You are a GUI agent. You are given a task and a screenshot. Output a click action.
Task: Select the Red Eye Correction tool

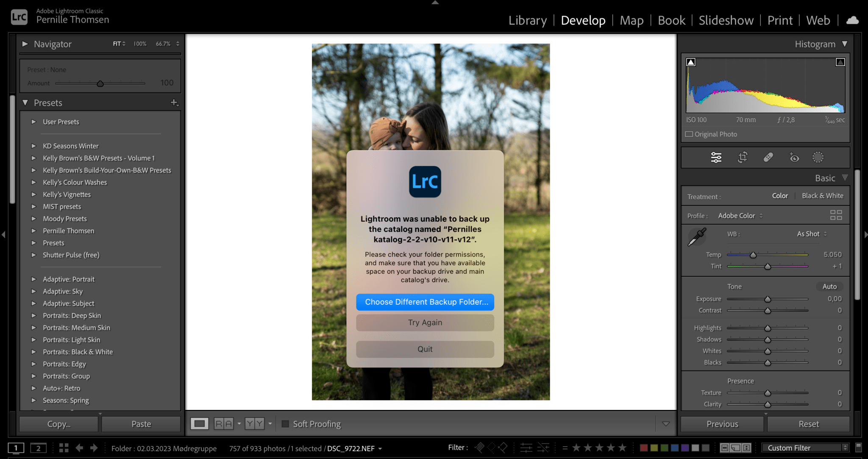point(794,157)
